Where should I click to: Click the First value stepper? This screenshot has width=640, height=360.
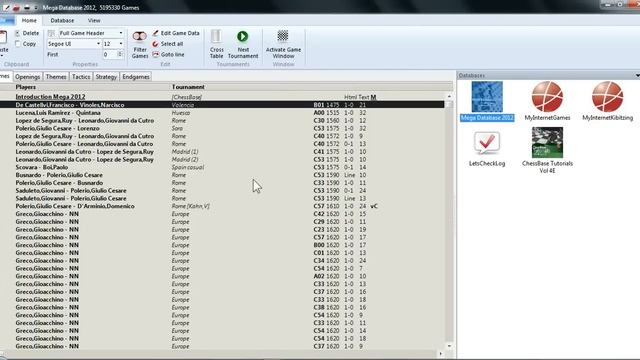120,54
